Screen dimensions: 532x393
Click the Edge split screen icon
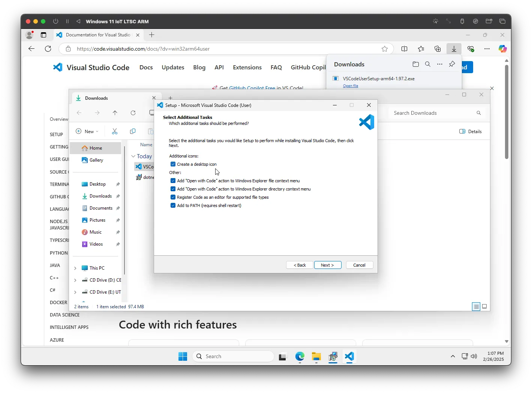[404, 49]
